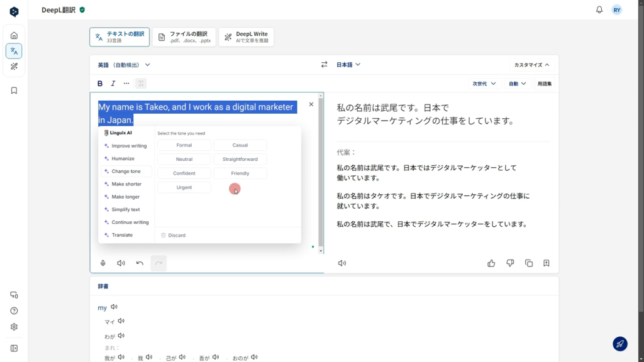This screenshot has width=644, height=362.
Task: Choose Make longer option
Action: (125, 197)
